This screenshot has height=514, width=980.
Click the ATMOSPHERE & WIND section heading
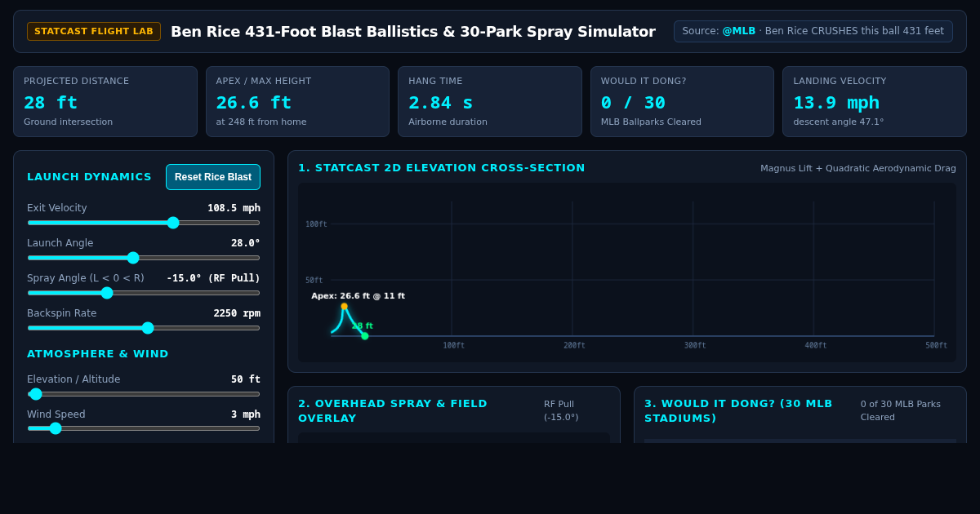pos(98,354)
